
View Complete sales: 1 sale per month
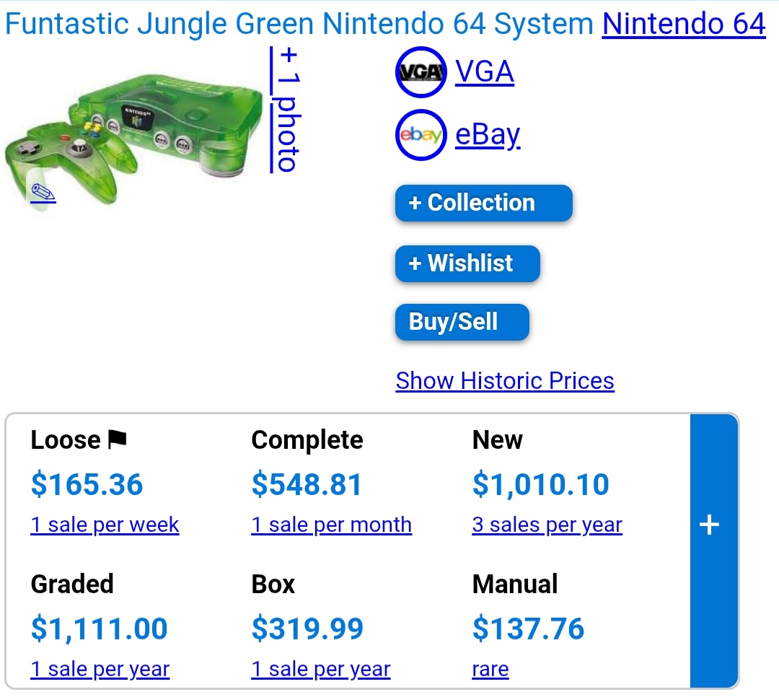click(x=331, y=525)
